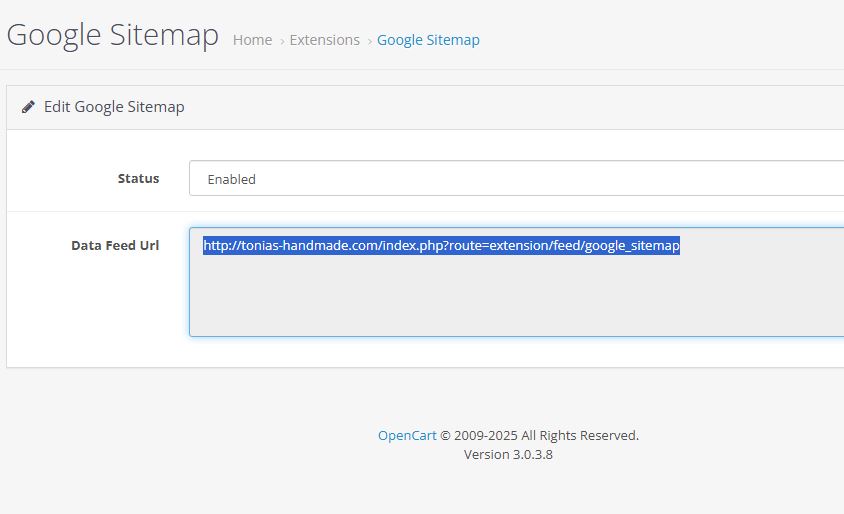Select the blue Google Sitemap breadcrumb
This screenshot has height=514, width=844.
click(428, 40)
